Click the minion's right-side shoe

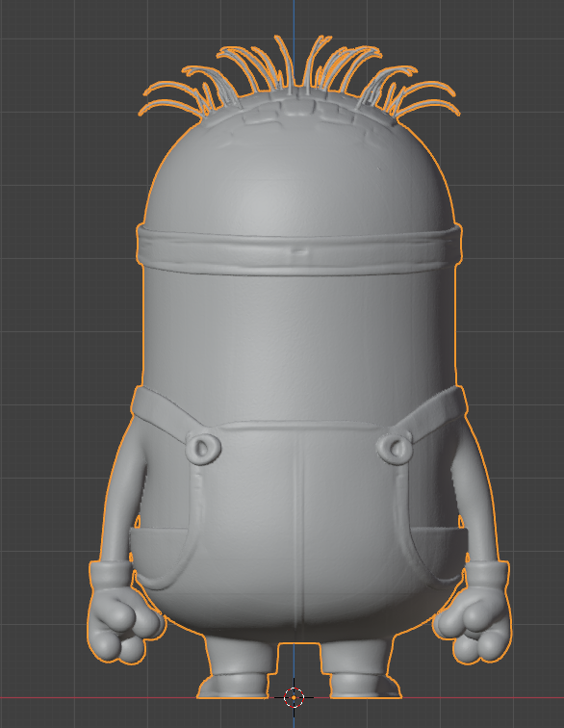(366, 686)
